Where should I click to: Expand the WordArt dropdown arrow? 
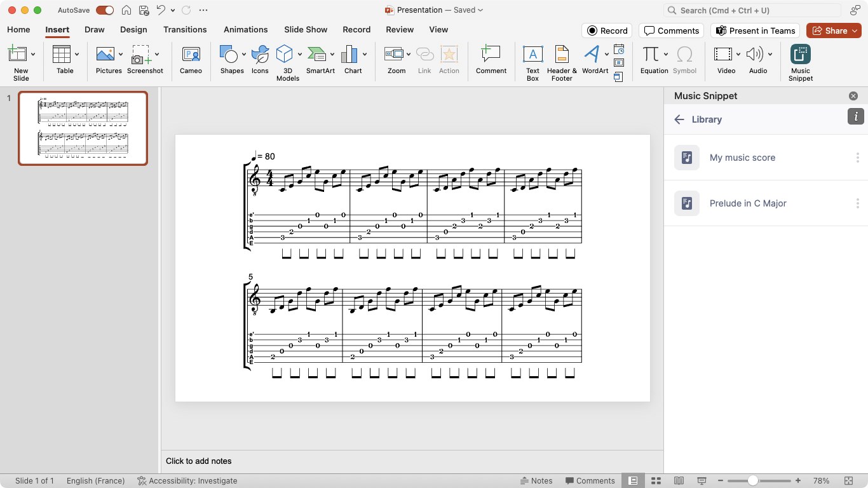click(x=607, y=55)
